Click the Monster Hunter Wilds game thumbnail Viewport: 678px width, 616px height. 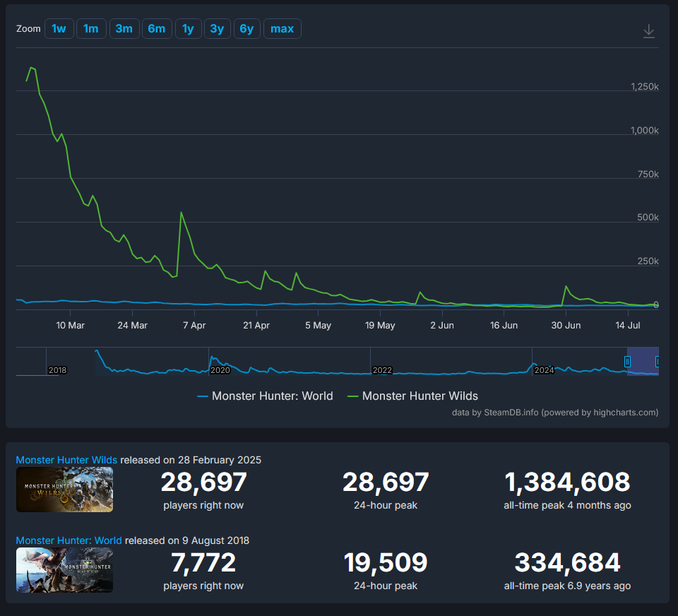(x=64, y=490)
